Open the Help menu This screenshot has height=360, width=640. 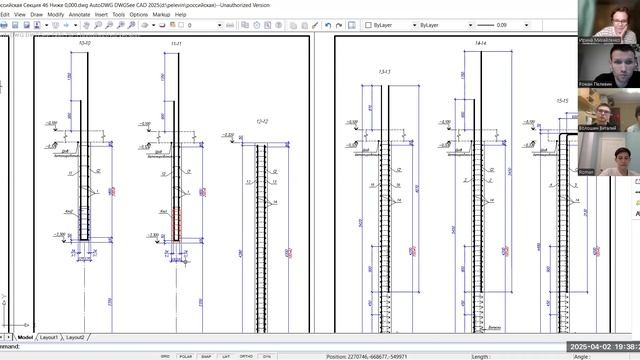click(180, 14)
